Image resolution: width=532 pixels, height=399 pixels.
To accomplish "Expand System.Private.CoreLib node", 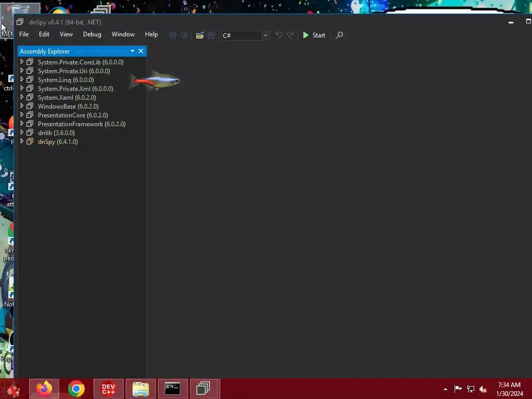I will click(x=22, y=62).
